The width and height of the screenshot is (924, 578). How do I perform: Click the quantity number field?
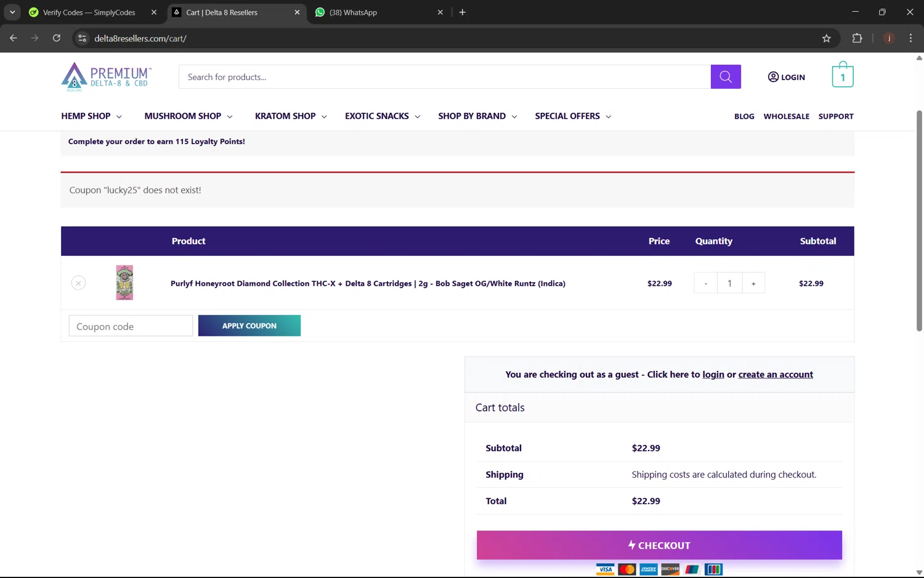729,283
